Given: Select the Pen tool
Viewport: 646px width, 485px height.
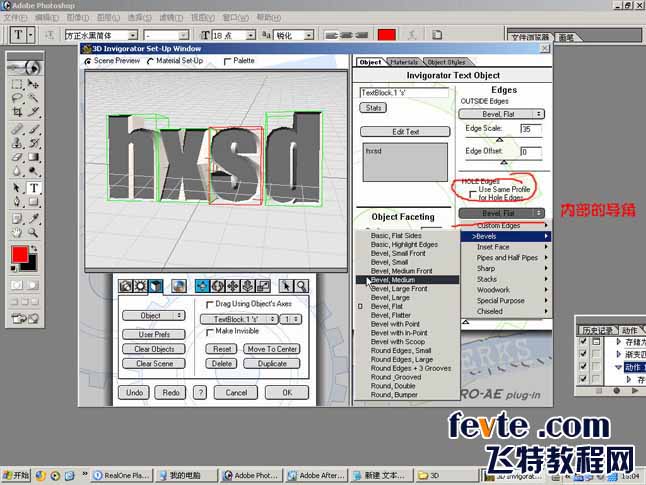Looking at the screenshot, I should click(16, 202).
